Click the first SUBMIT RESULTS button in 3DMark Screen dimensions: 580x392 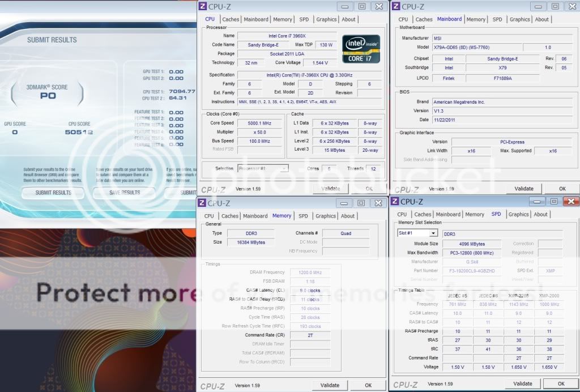tap(54, 193)
